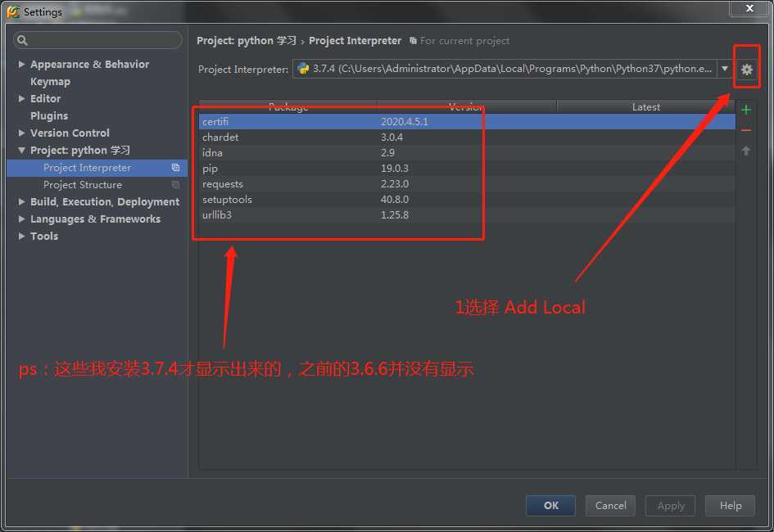The image size is (774, 532).
Task: Click the red minus uninstall package icon
Action: point(746,130)
